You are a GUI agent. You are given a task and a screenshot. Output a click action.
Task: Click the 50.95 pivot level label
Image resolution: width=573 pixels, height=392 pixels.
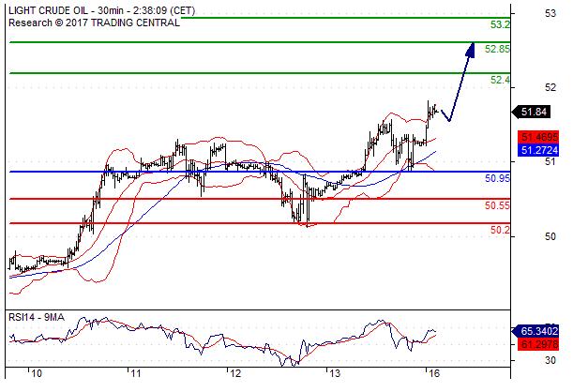(x=497, y=178)
